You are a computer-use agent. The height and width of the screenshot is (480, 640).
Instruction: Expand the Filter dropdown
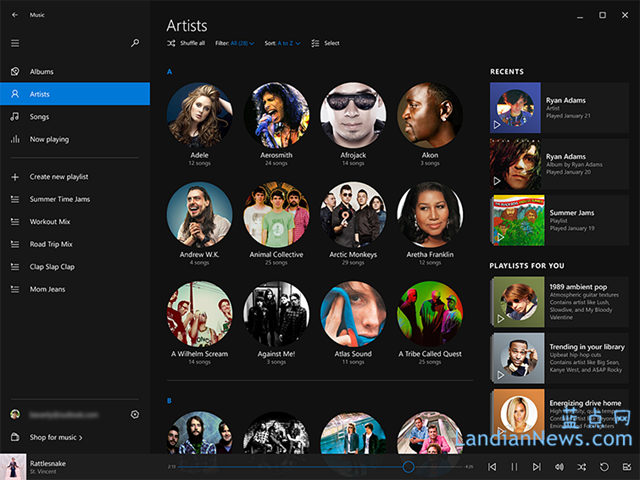[x=235, y=43]
